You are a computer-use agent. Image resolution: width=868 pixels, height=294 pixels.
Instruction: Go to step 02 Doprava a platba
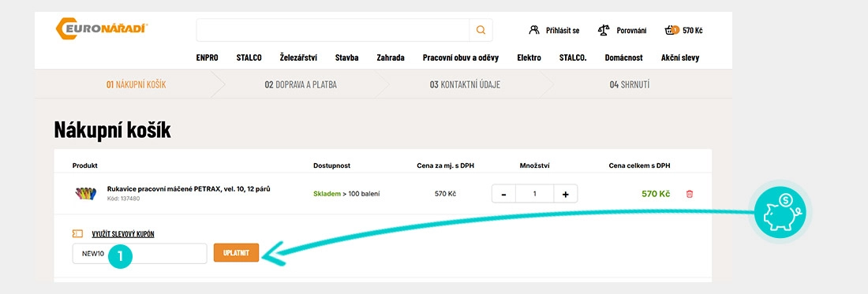point(301,84)
